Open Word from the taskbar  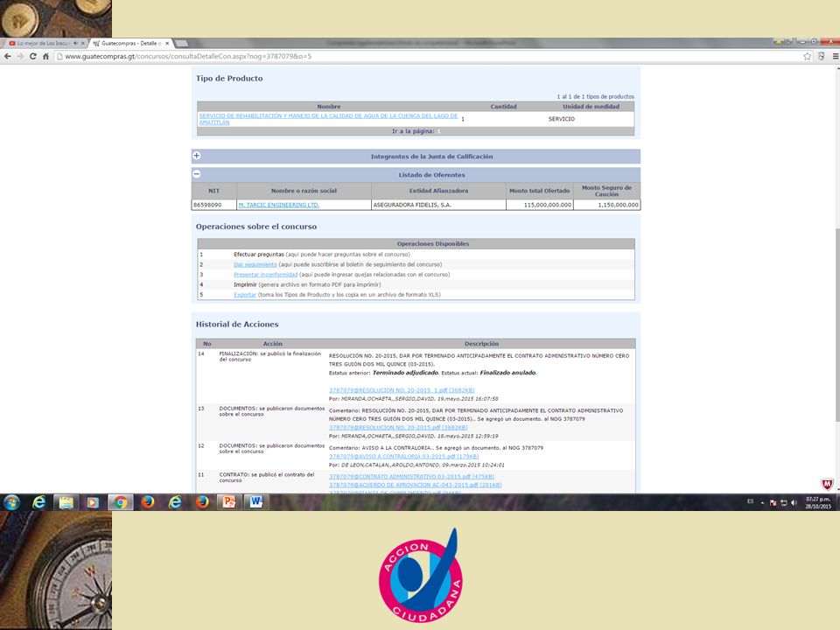pos(256,502)
